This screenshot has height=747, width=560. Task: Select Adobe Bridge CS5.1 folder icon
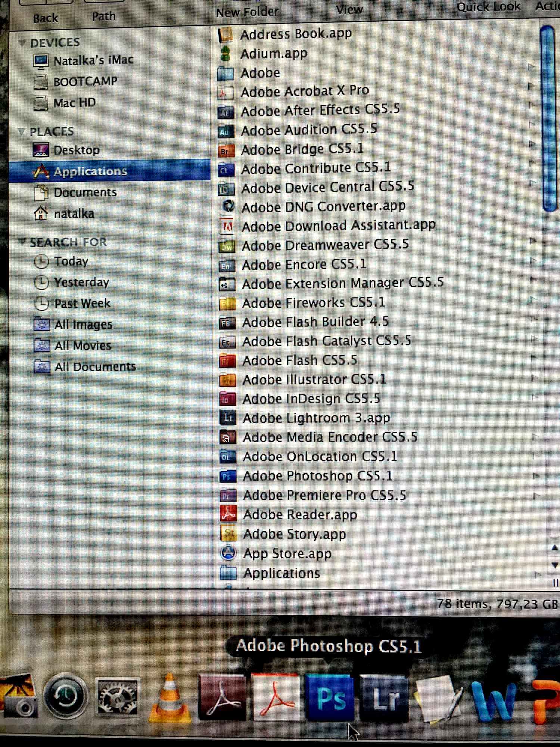click(226, 151)
